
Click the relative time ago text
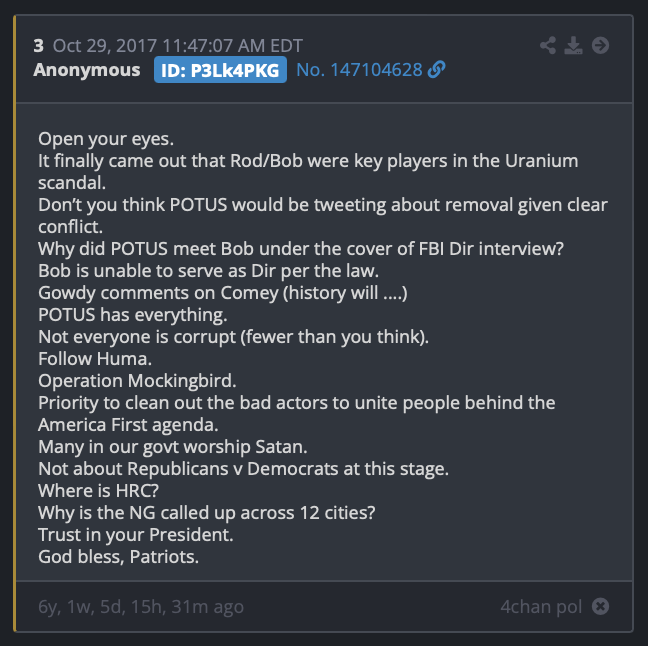point(141,607)
